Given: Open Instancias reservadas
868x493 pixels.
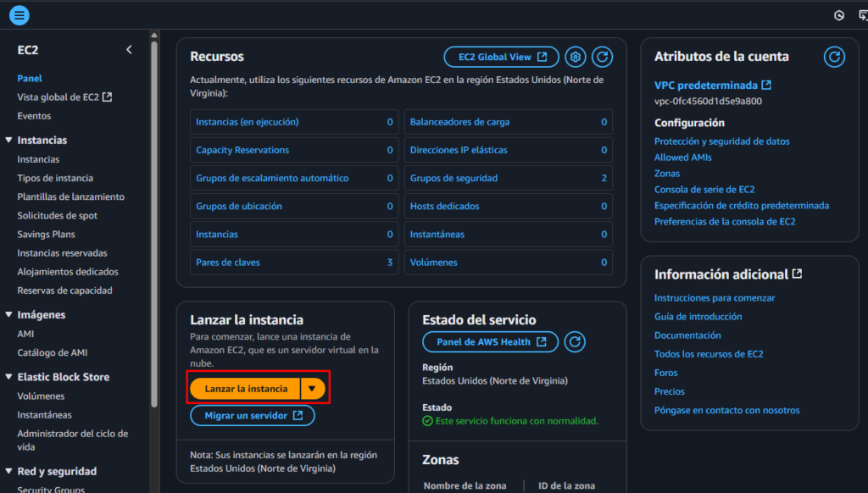Looking at the screenshot, I should click(63, 253).
